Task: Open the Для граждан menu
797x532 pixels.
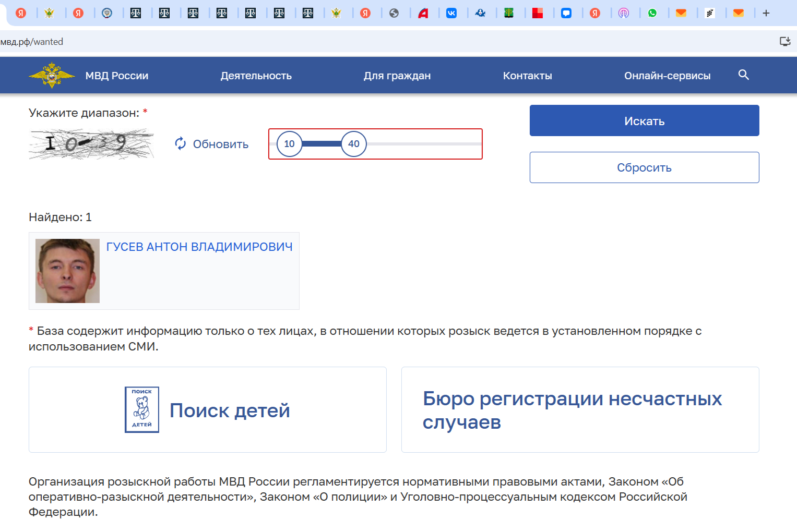Action: click(397, 76)
